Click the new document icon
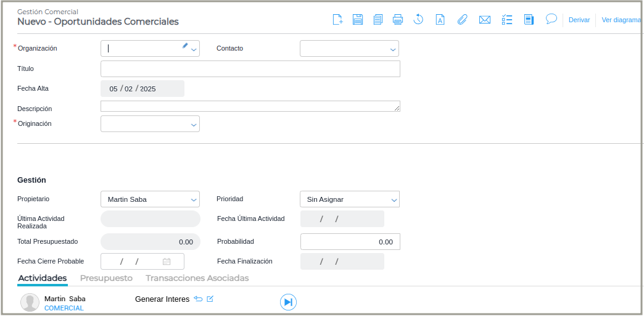 point(337,20)
